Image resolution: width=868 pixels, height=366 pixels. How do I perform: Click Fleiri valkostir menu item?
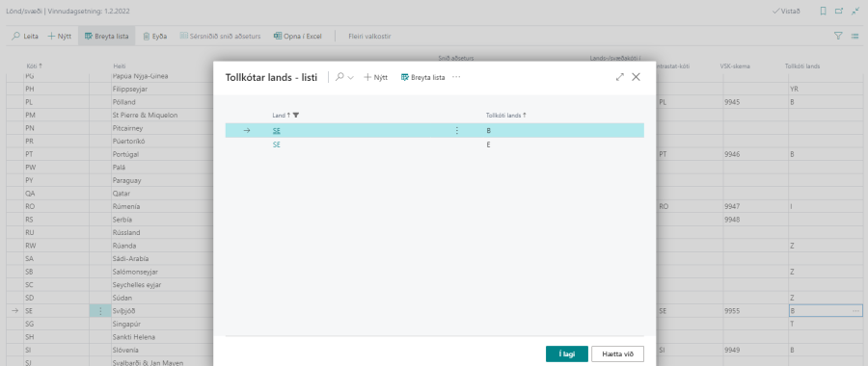click(x=369, y=37)
